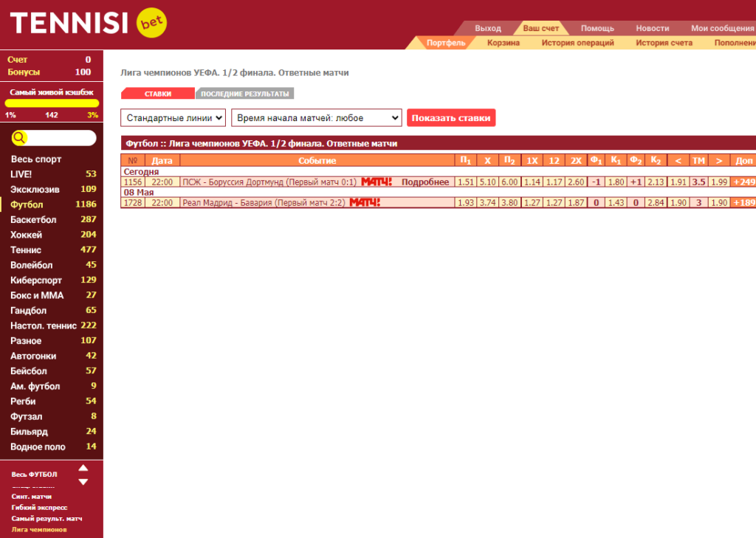
Task: Click the cashback progress bar
Action: coord(52,103)
